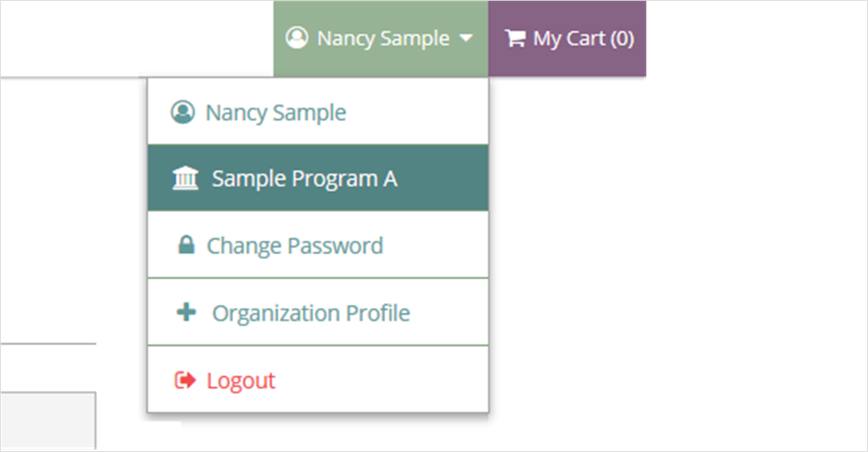
Task: Select Logout to sign out
Action: point(319,380)
